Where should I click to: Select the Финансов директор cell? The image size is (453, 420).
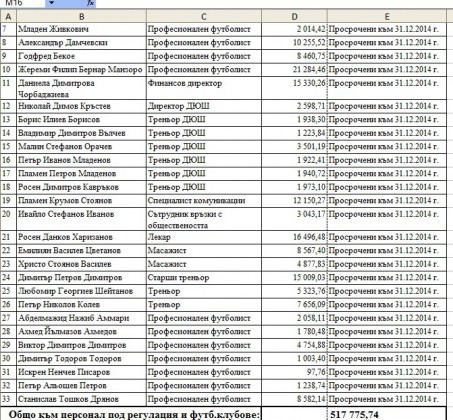click(x=204, y=88)
